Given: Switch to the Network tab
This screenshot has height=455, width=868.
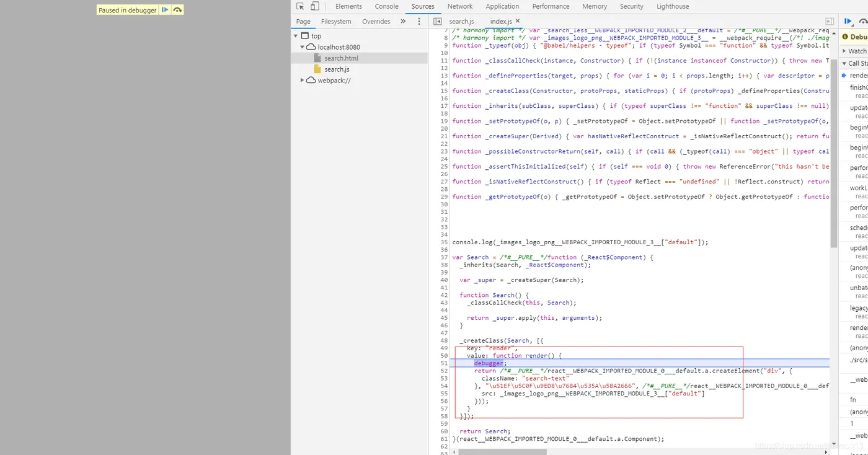Looking at the screenshot, I should [x=460, y=6].
